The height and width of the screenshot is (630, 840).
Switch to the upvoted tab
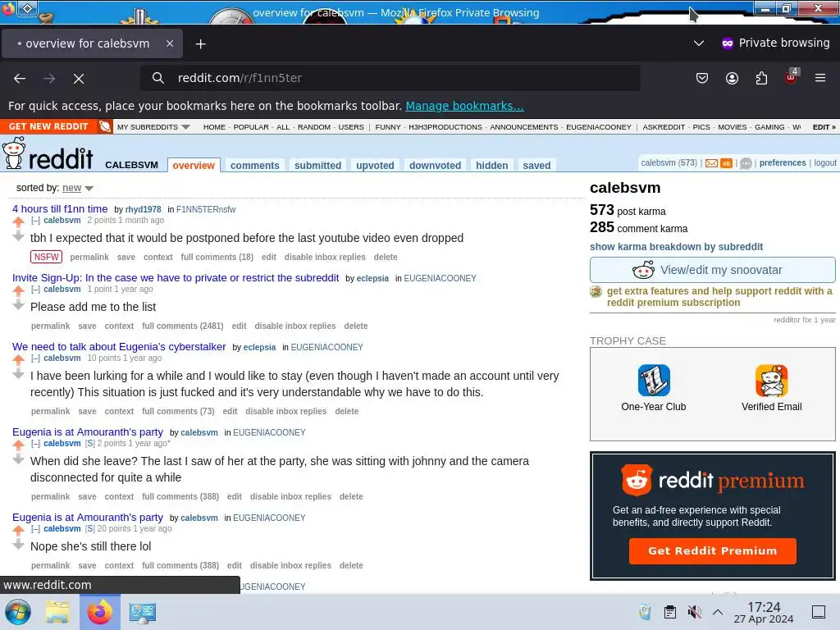[x=375, y=166]
